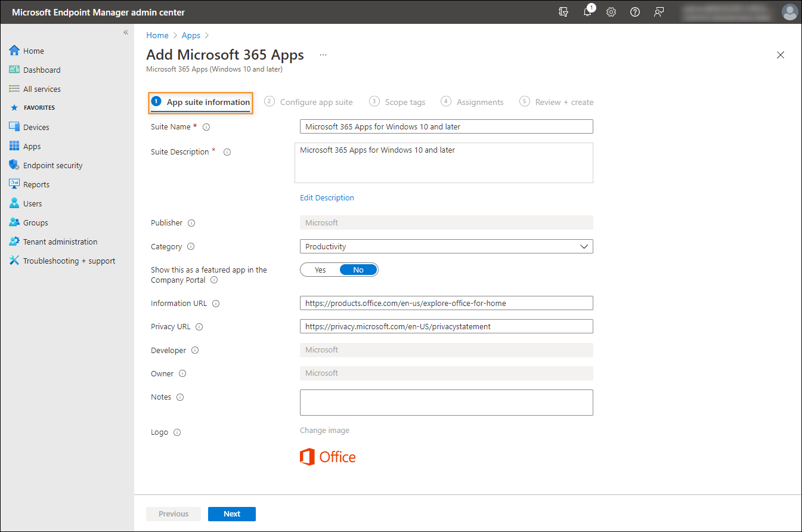Open Apps breadcrumb link
The width and height of the screenshot is (802, 532).
(191, 35)
